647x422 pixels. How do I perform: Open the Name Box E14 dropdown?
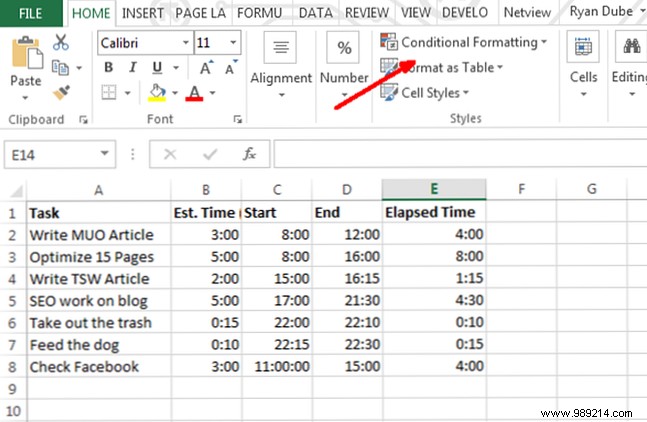pos(105,153)
